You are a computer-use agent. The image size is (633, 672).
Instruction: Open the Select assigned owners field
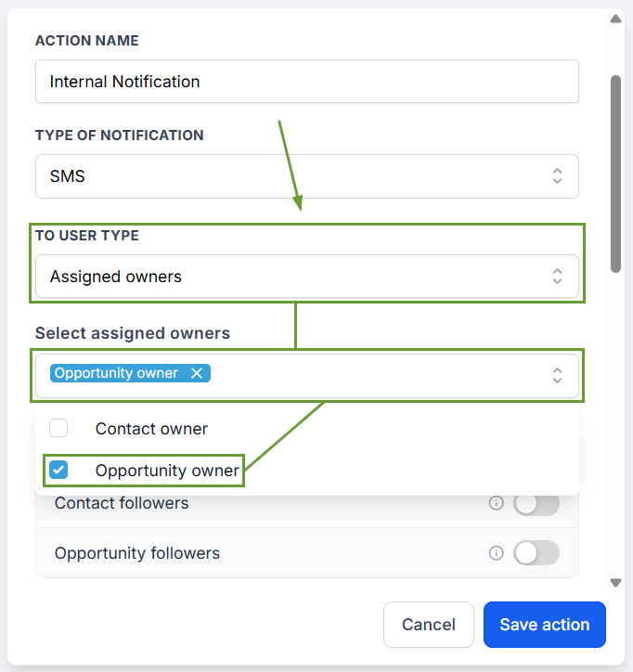pos(307,375)
